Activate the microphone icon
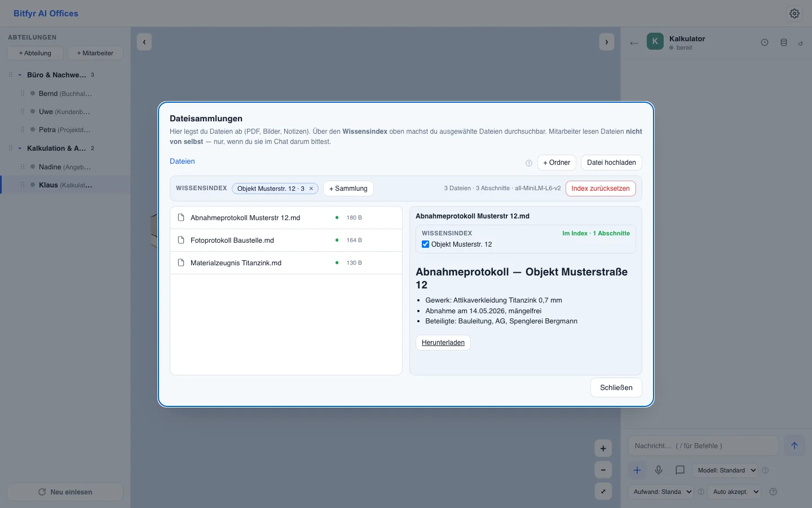812x508 pixels. tap(659, 470)
